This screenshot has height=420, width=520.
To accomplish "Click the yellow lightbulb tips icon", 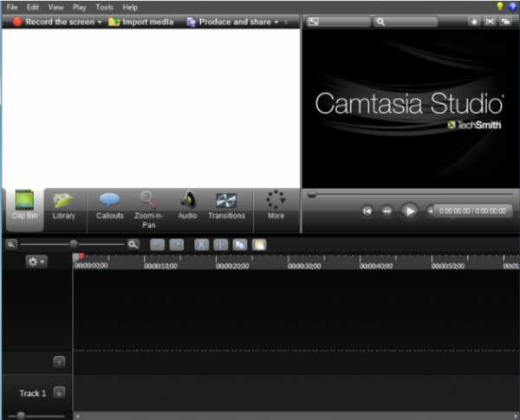I will [499, 7].
